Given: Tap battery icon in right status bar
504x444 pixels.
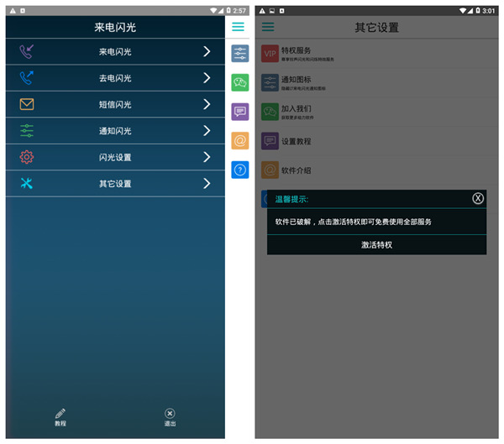Looking at the screenshot, I should [478, 10].
